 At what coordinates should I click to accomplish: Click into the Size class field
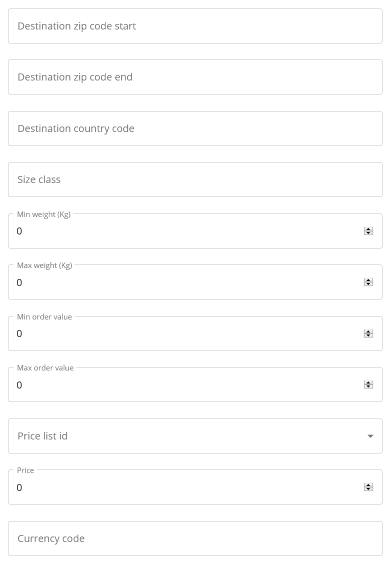[195, 179]
